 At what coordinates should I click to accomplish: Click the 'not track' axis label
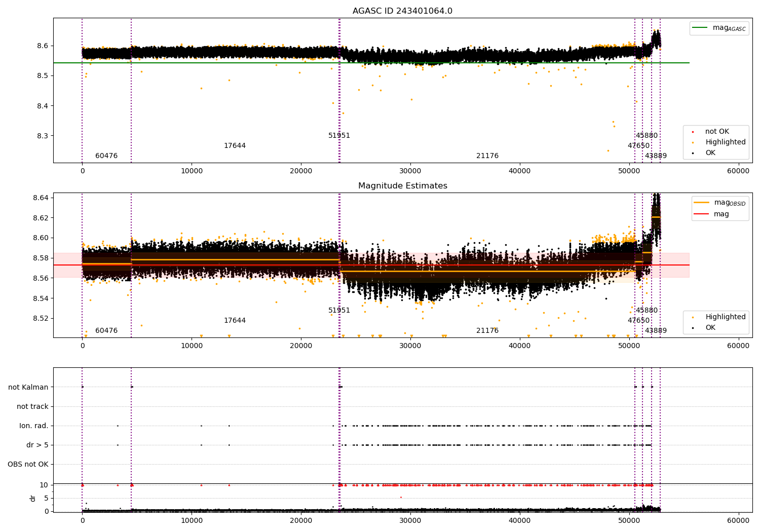click(x=32, y=406)
